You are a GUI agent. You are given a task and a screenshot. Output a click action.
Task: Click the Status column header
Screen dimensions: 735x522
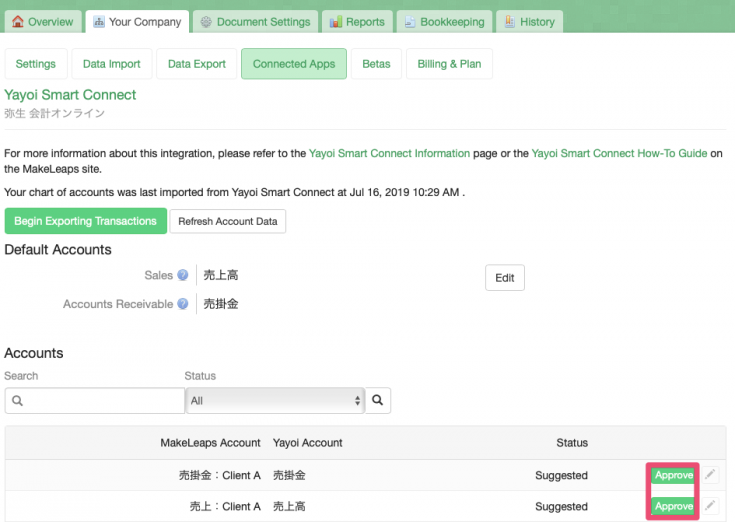click(x=572, y=443)
